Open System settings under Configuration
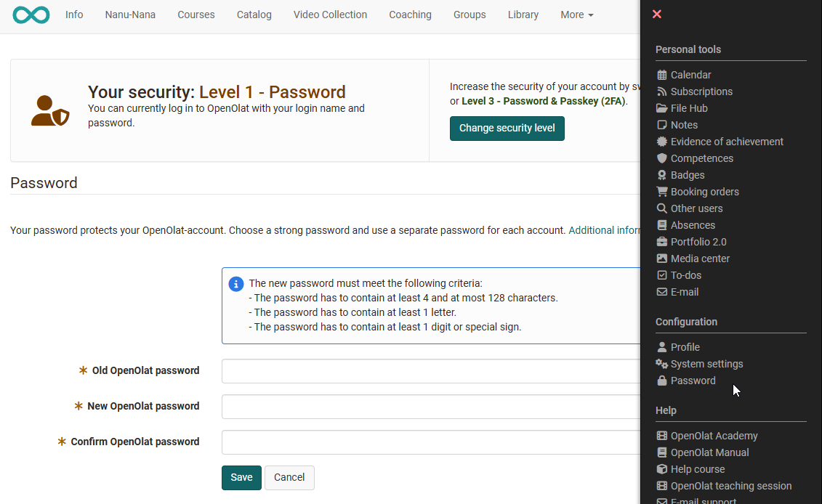This screenshot has width=822, height=504. [x=706, y=363]
